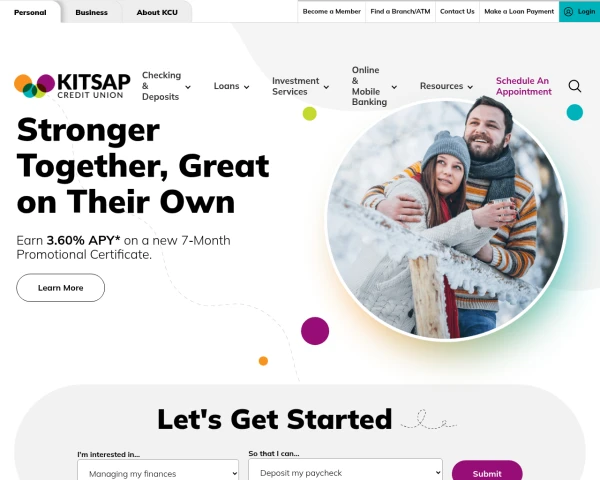Image resolution: width=600 pixels, height=480 pixels.
Task: Click the circular winter couple photo
Action: pyautogui.click(x=446, y=220)
